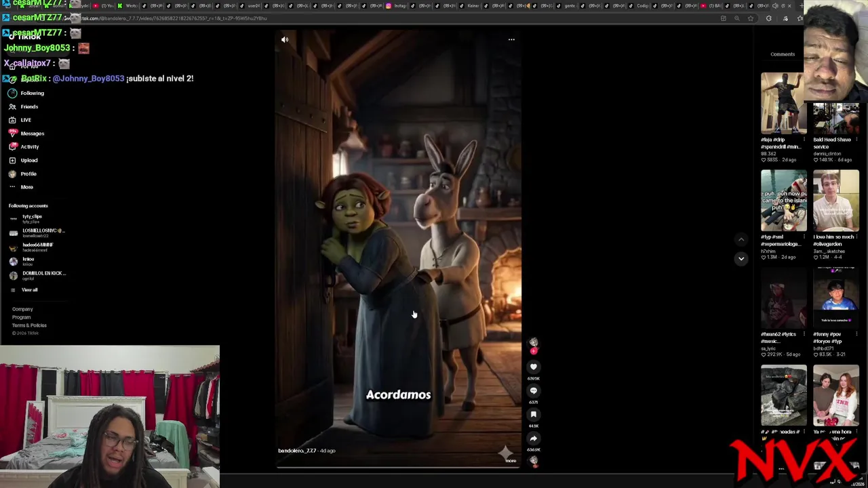Open options for 'I love him so much' video
The image size is (868, 488).
coord(856,237)
